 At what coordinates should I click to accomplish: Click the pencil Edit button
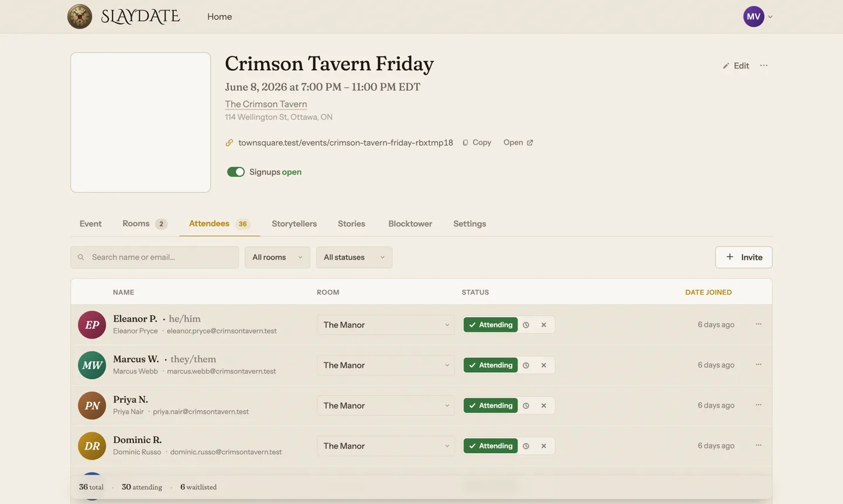736,66
